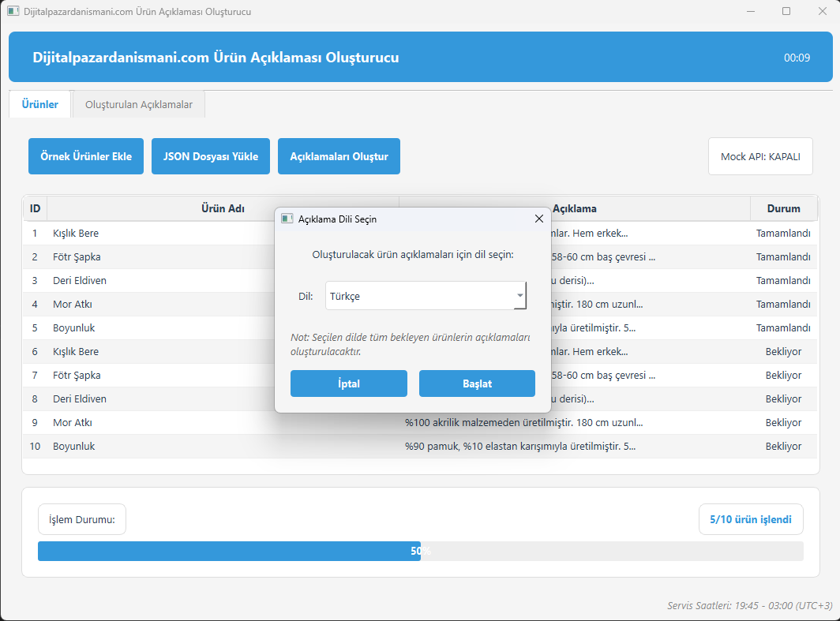Click Örnek Ürünler Ekle button
This screenshot has width=840, height=621.
click(86, 156)
